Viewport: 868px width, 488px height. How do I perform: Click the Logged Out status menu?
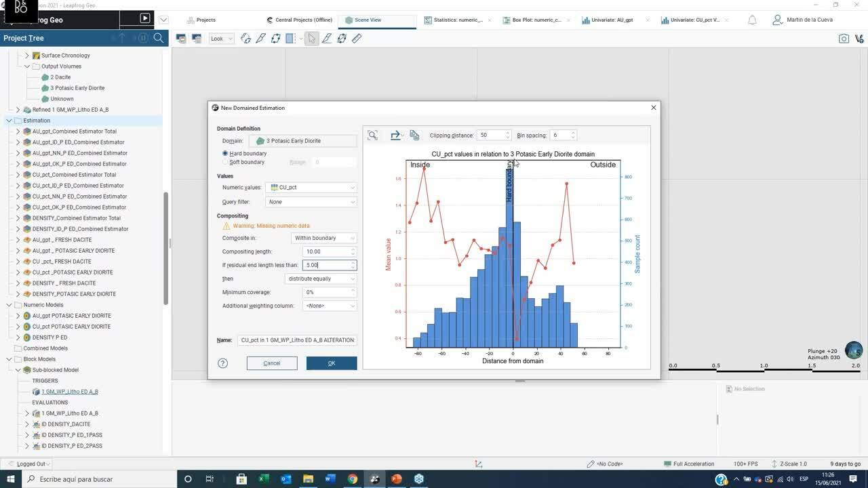(30, 464)
